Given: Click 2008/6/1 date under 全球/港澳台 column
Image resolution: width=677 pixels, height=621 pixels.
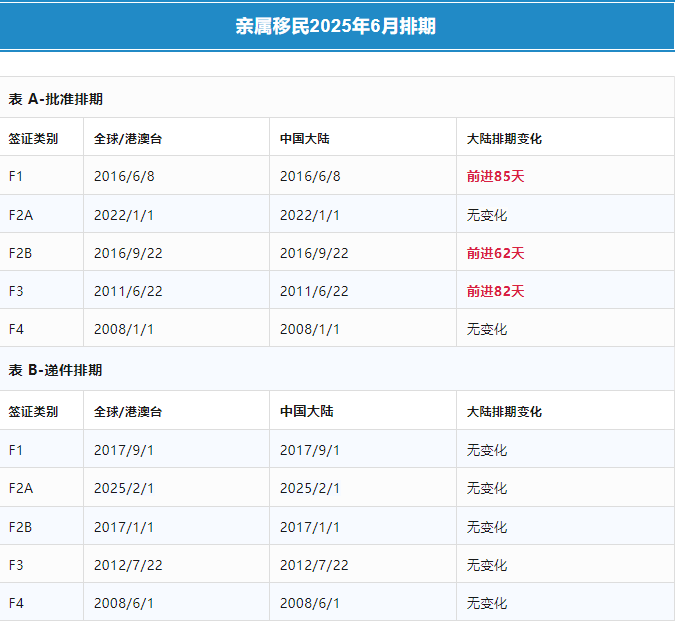Looking at the screenshot, I should point(124,603).
